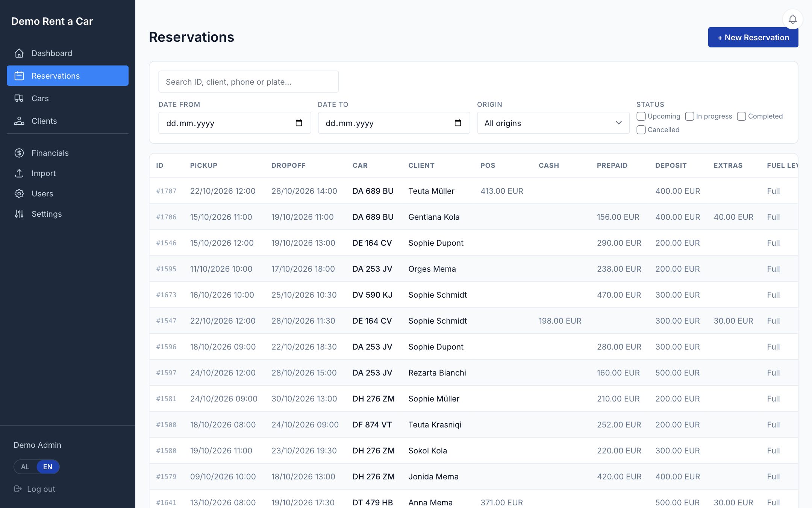Click the PICKUP column header
The height and width of the screenshot is (508, 812).
tap(203, 165)
